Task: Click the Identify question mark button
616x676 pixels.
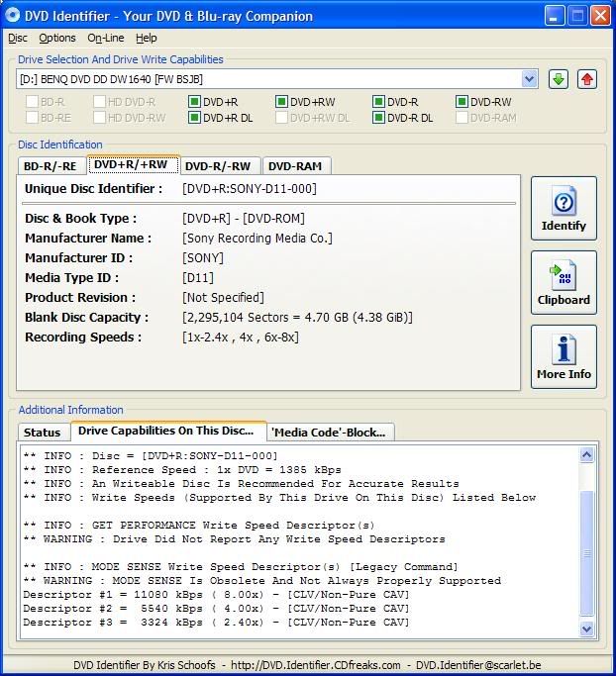Action: (564, 209)
